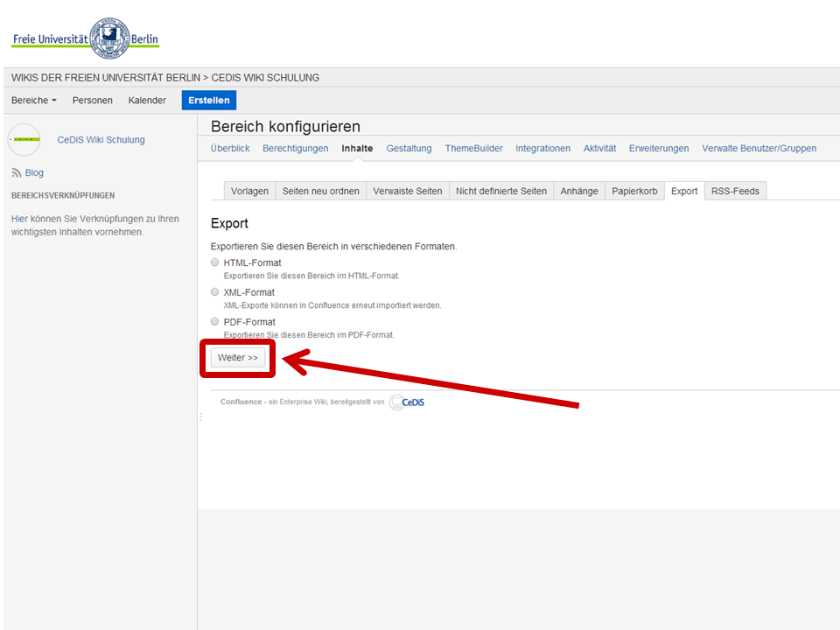Screen dimensions: 840x630
Task: Select the RSS-Feeds sub-tab
Action: pyautogui.click(x=736, y=192)
